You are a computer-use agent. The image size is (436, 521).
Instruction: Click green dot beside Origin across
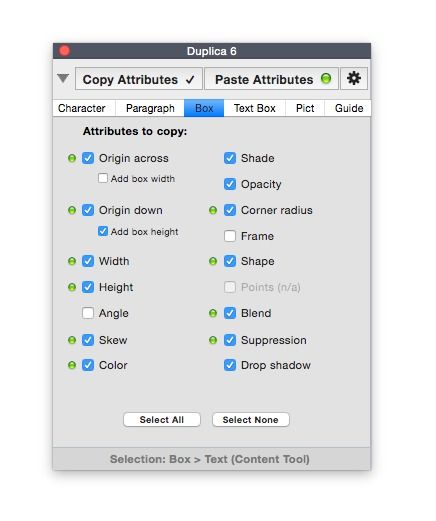(72, 158)
